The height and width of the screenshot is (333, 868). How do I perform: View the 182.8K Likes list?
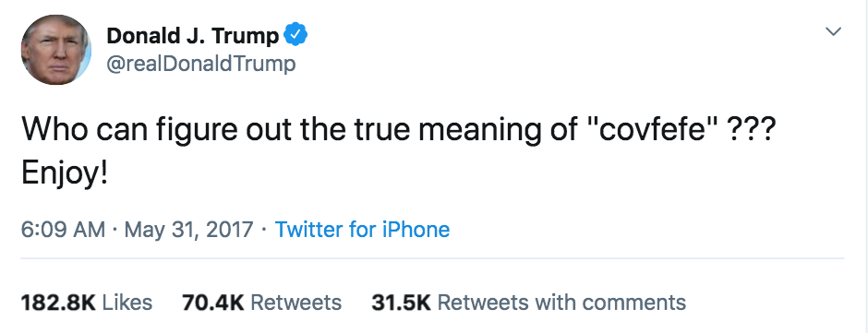coord(87,303)
